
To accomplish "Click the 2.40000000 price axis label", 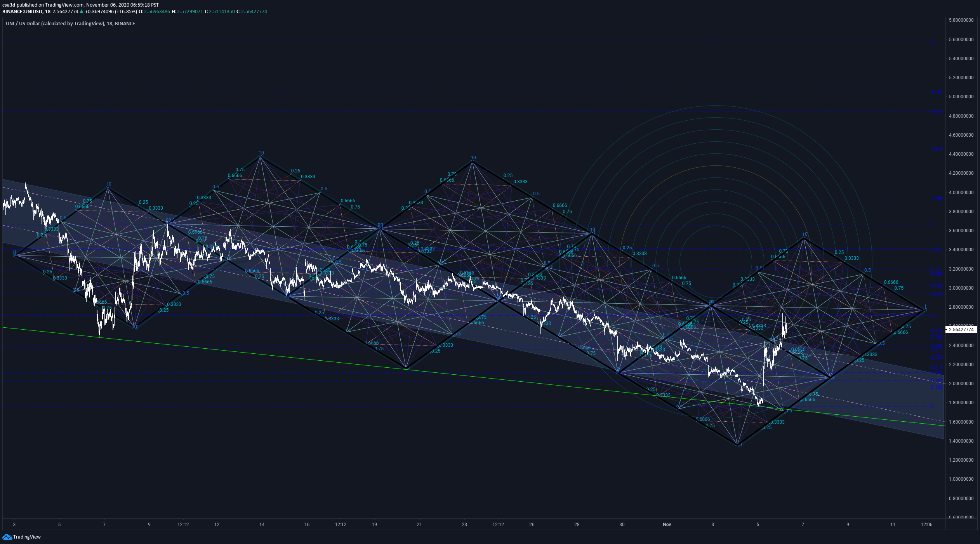I will coord(961,346).
